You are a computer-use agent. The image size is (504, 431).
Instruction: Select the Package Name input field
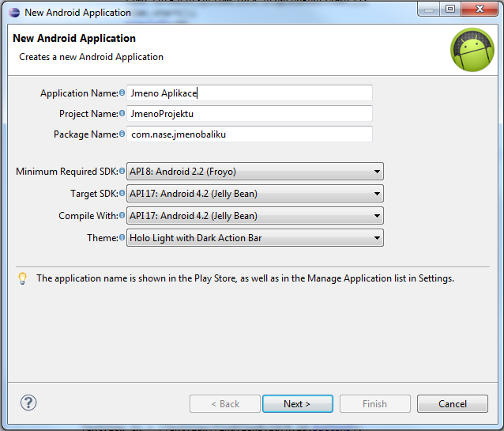(250, 134)
